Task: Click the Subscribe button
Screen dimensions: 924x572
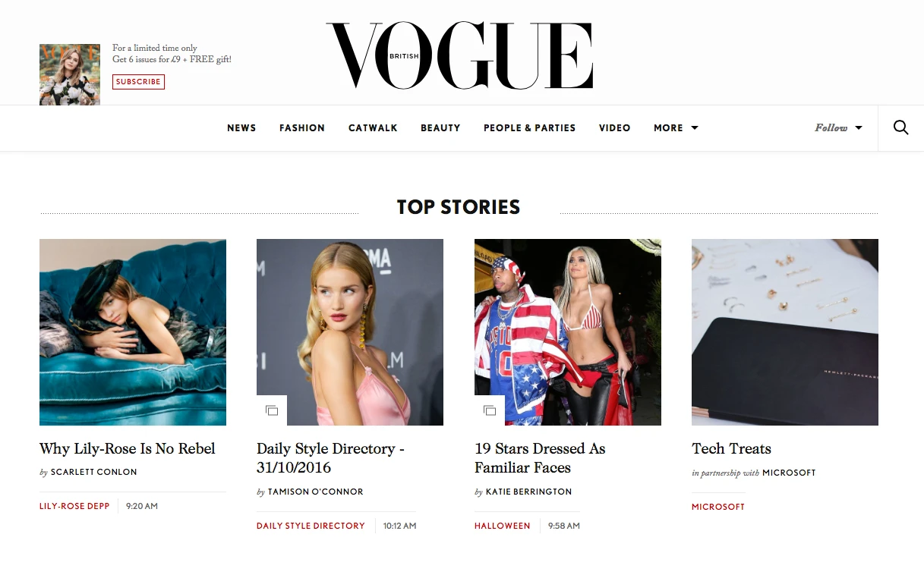Action: pos(138,82)
